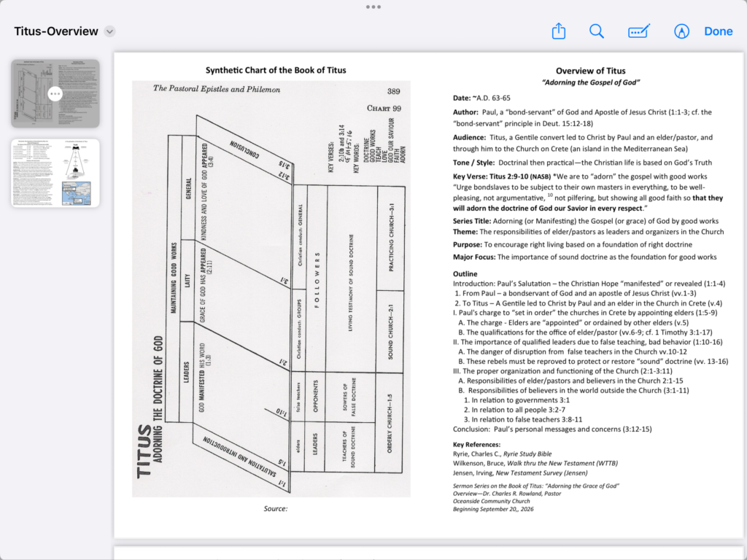
Task: Click Done to close the preview
Action: tap(718, 31)
